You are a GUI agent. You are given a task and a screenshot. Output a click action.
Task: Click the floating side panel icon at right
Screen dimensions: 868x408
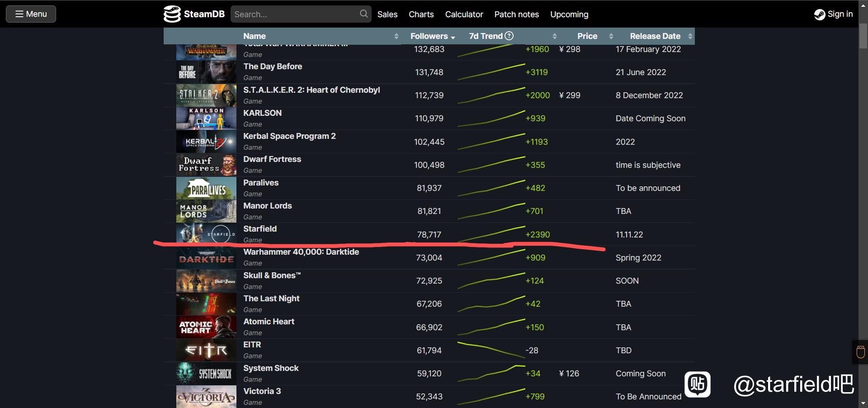(860, 352)
